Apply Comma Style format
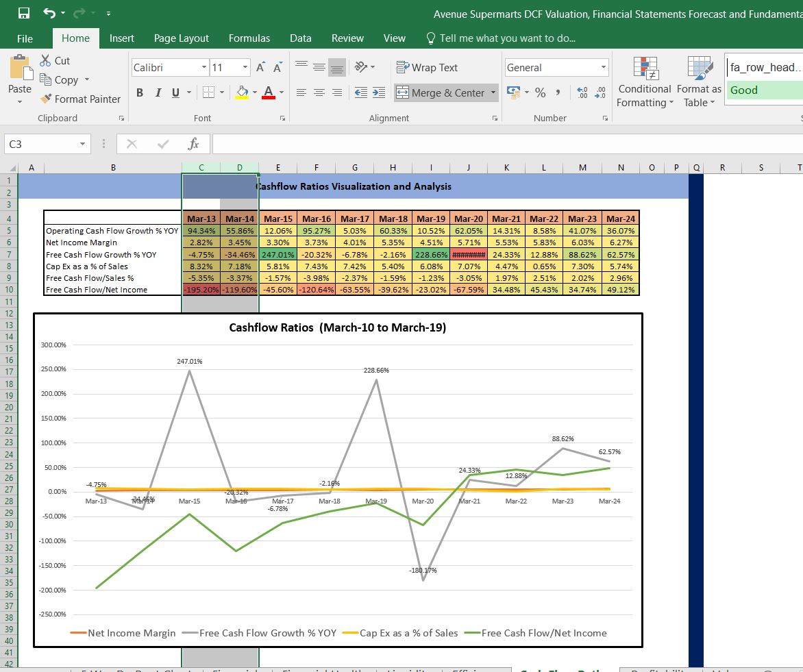The height and width of the screenshot is (672, 803). 558,92
